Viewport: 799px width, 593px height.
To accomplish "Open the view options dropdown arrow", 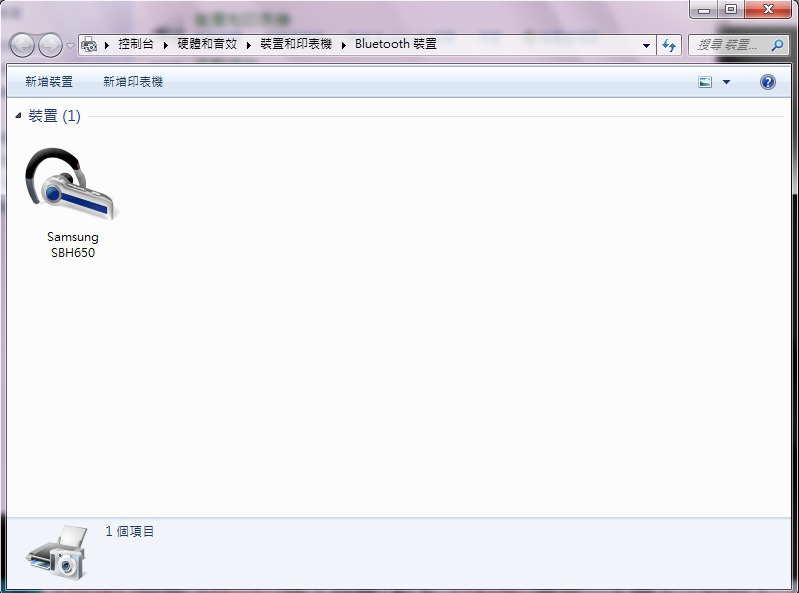I will 726,82.
